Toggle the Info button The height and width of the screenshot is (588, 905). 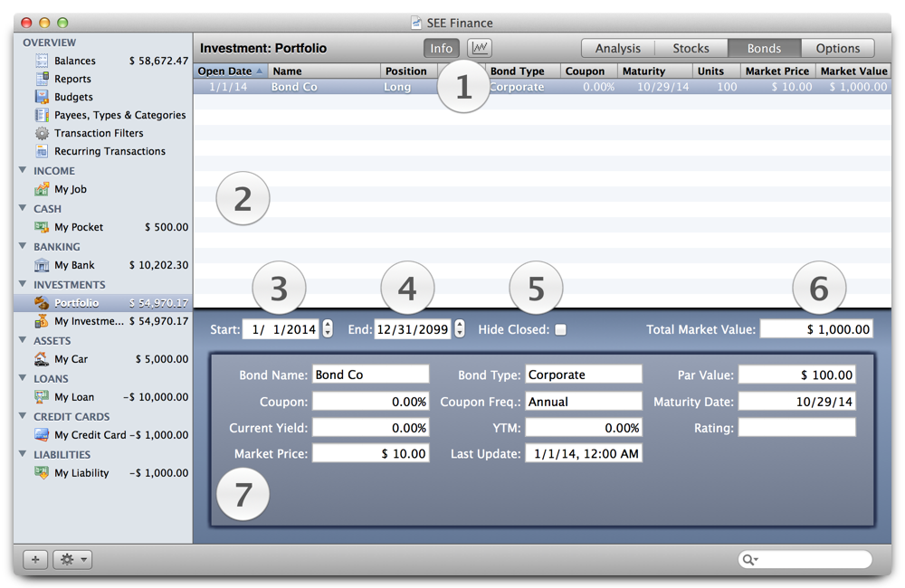tap(441, 48)
